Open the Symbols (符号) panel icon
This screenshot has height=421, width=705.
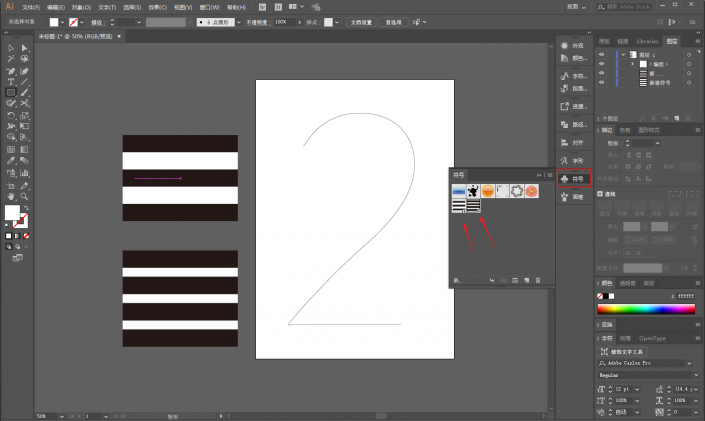[574, 179]
